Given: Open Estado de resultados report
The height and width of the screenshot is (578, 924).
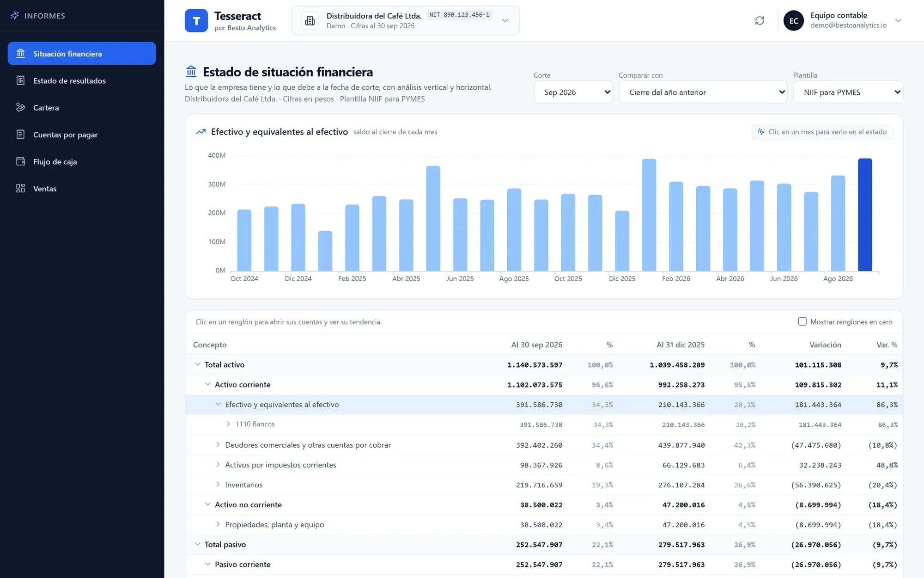Looking at the screenshot, I should [82, 80].
